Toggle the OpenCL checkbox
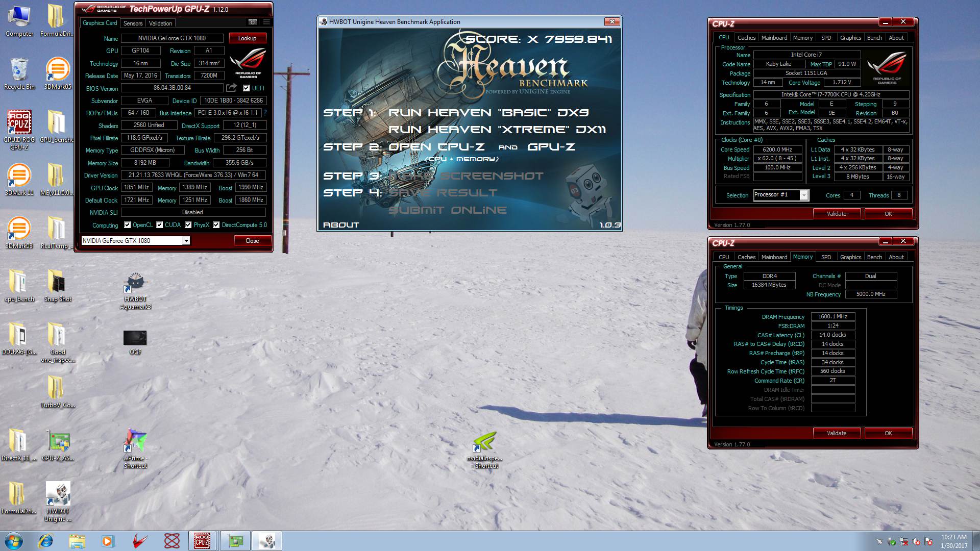The image size is (980, 551). pos(127,225)
